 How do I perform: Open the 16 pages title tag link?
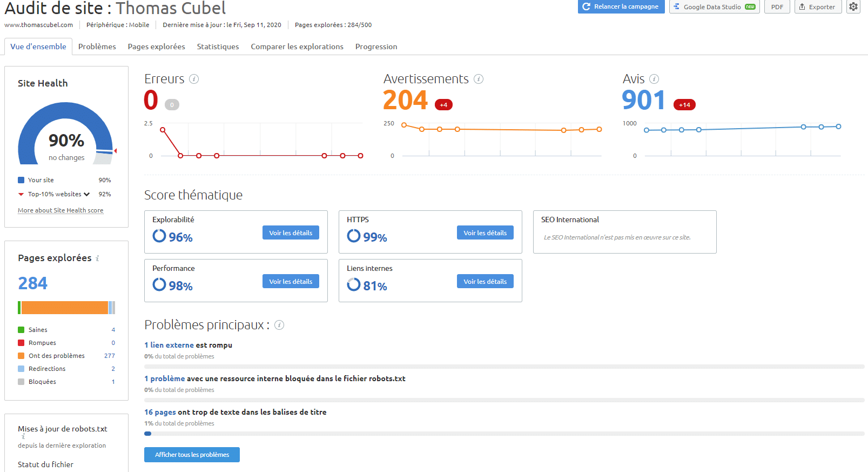160,412
